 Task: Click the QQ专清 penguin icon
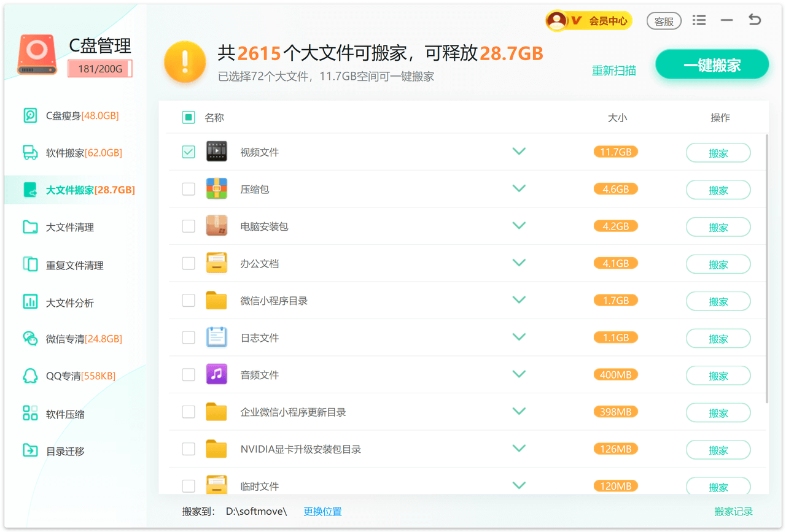pyautogui.click(x=30, y=376)
